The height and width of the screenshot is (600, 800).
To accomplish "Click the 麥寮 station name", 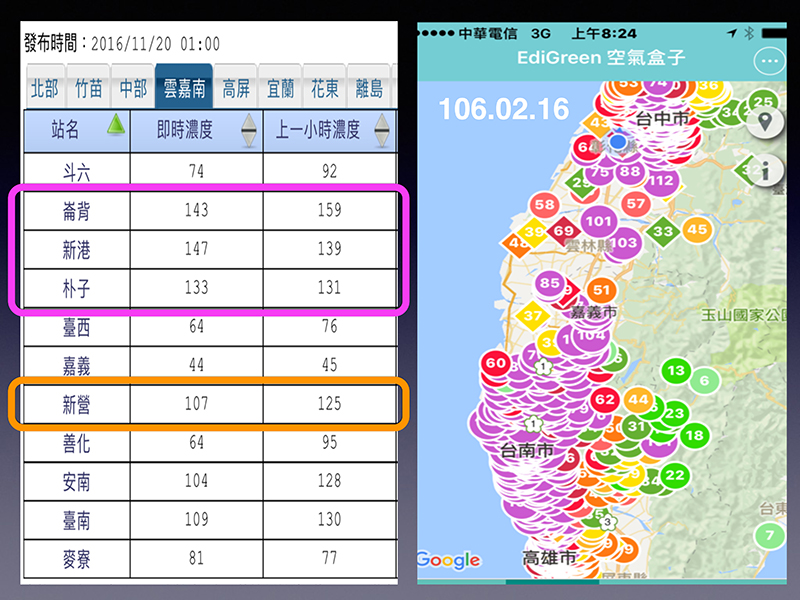I will (77, 559).
